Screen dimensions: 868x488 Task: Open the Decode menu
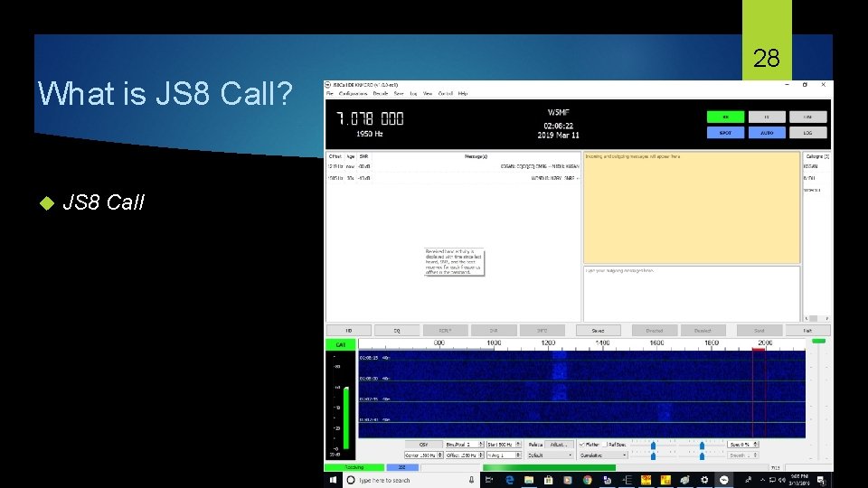click(381, 93)
